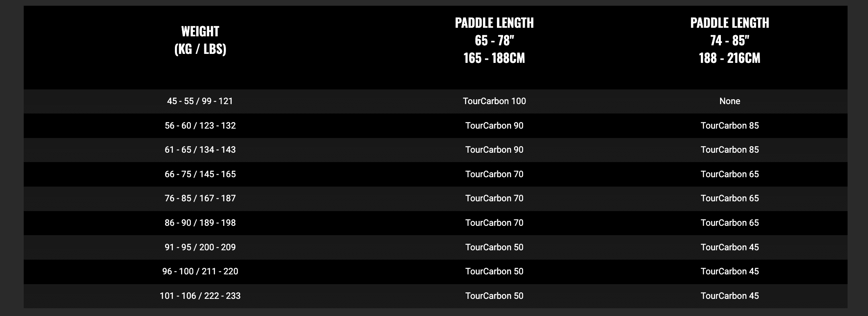Click TourCarbon 85 in the 56 - 60 kg row
The height and width of the screenshot is (316, 868).
click(729, 125)
